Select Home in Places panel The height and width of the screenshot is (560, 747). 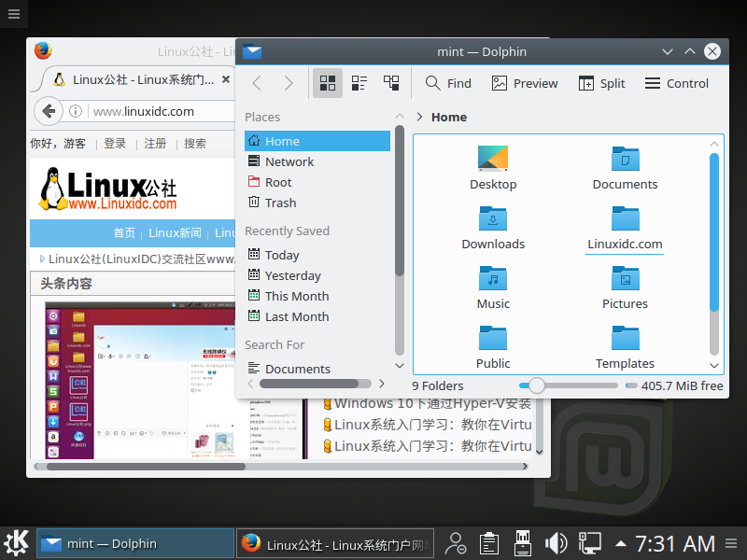317,141
